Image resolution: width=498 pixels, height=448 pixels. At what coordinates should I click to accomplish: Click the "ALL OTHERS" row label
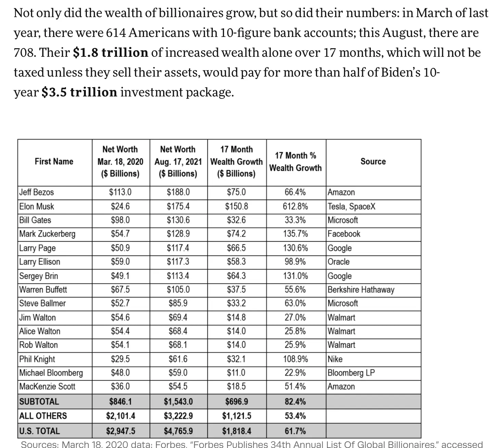point(43,416)
